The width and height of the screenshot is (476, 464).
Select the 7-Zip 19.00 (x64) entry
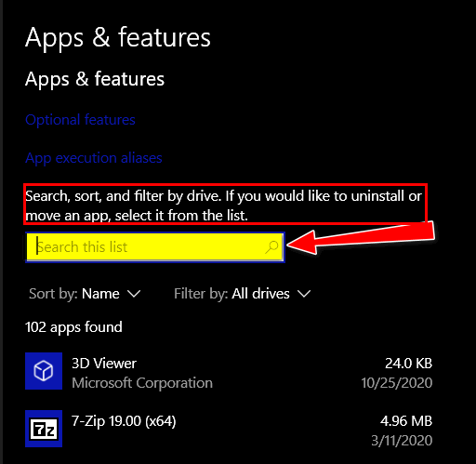coord(229,429)
